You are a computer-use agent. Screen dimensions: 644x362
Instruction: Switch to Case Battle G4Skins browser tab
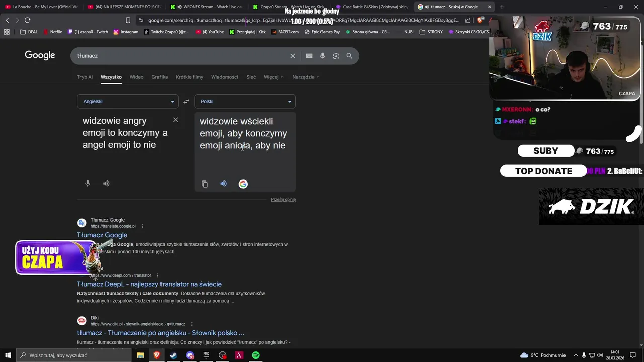pos(371,7)
